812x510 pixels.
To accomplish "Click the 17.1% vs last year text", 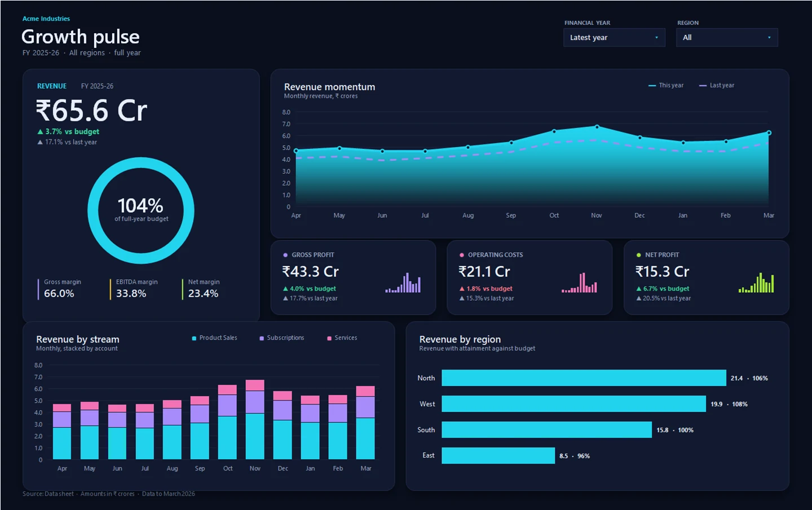I will pos(67,142).
